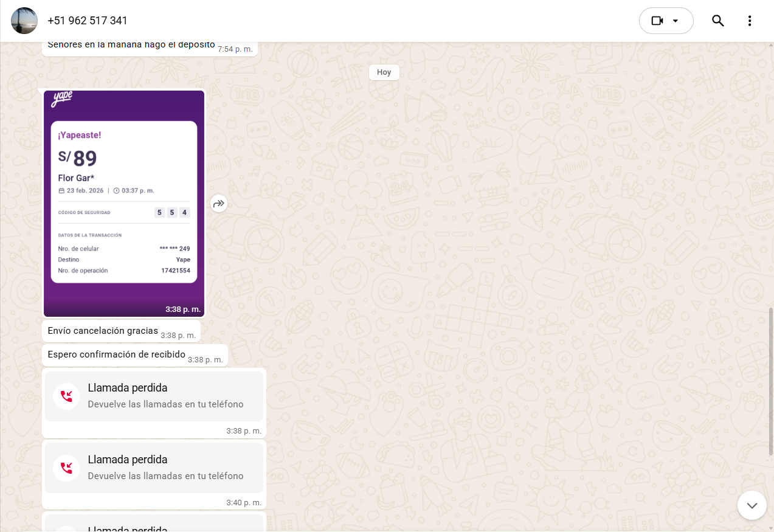Jump to latest messages with down chevron
Viewport: 774px width, 532px height.
752,505
